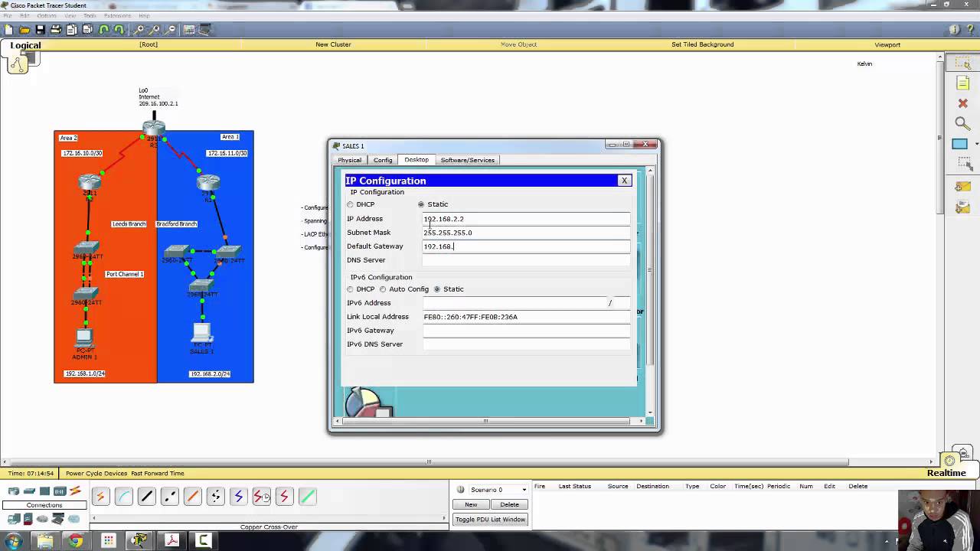Open the Options menu
Screen dimensions: 980x551
point(47,15)
